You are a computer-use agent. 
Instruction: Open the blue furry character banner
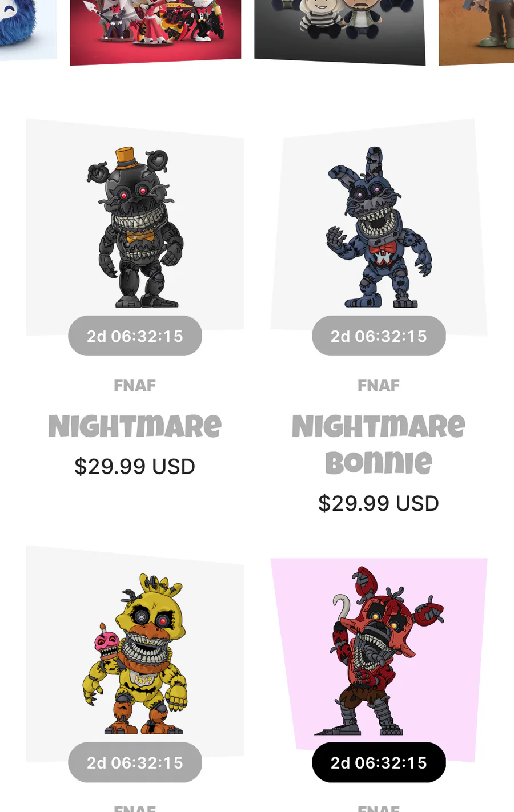click(x=28, y=30)
